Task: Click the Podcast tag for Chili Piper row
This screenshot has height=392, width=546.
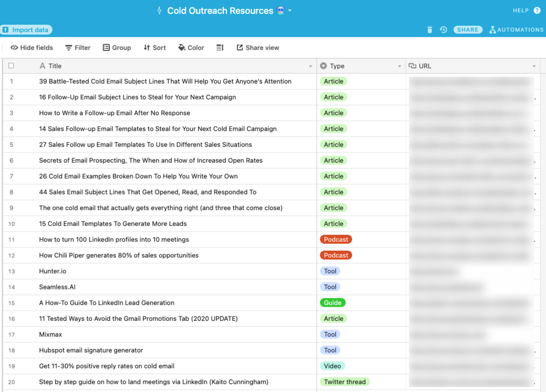Action: point(336,256)
